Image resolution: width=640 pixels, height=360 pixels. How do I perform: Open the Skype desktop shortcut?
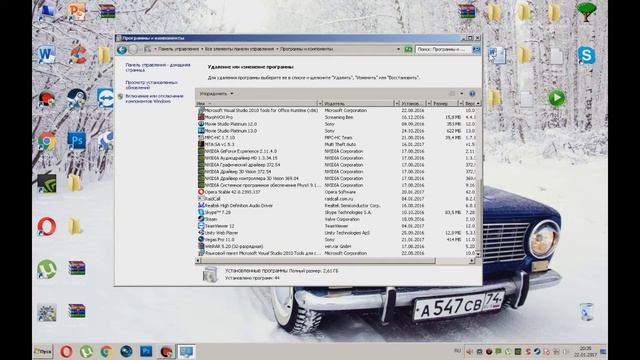586,55
